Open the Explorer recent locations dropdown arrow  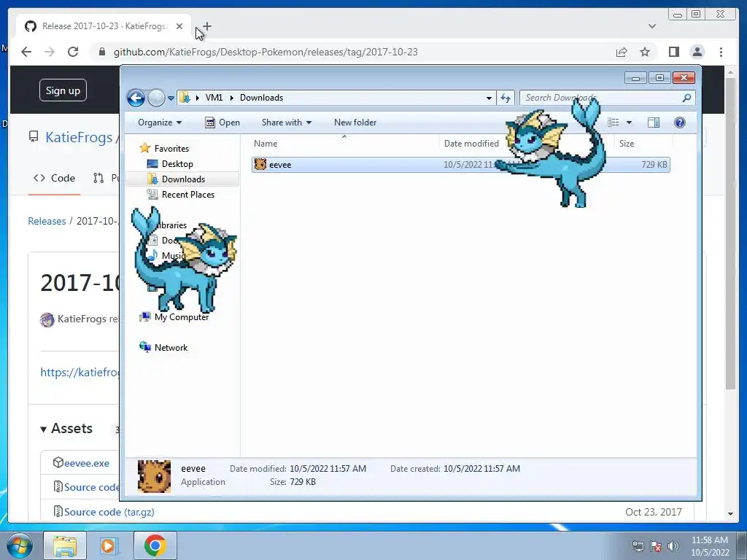[x=171, y=98]
